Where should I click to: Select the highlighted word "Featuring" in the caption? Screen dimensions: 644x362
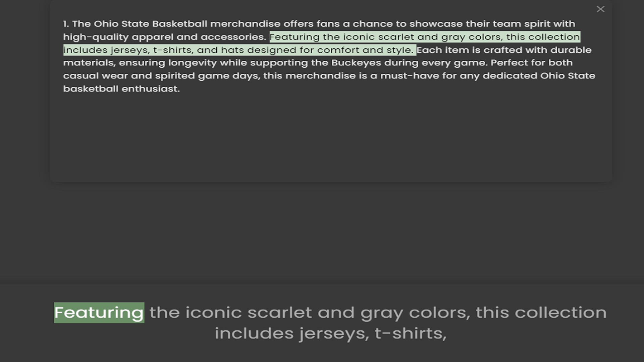(x=99, y=313)
